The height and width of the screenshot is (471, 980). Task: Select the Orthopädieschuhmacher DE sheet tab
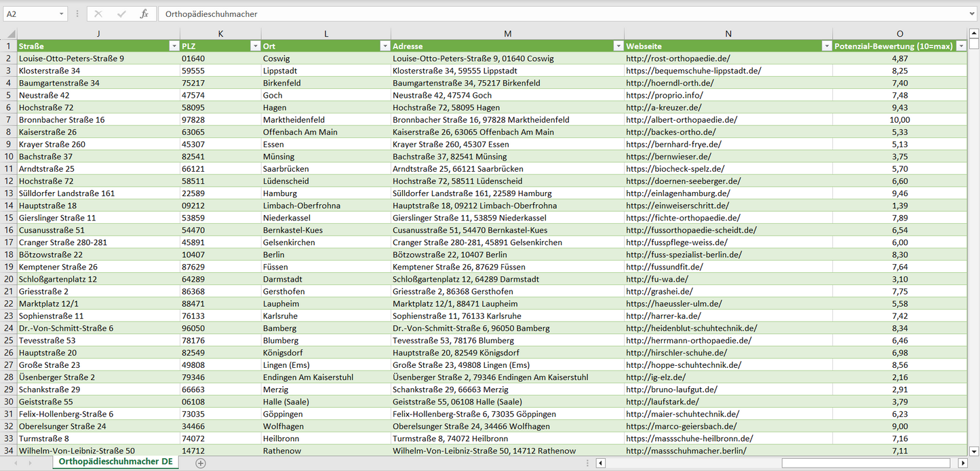(115, 462)
